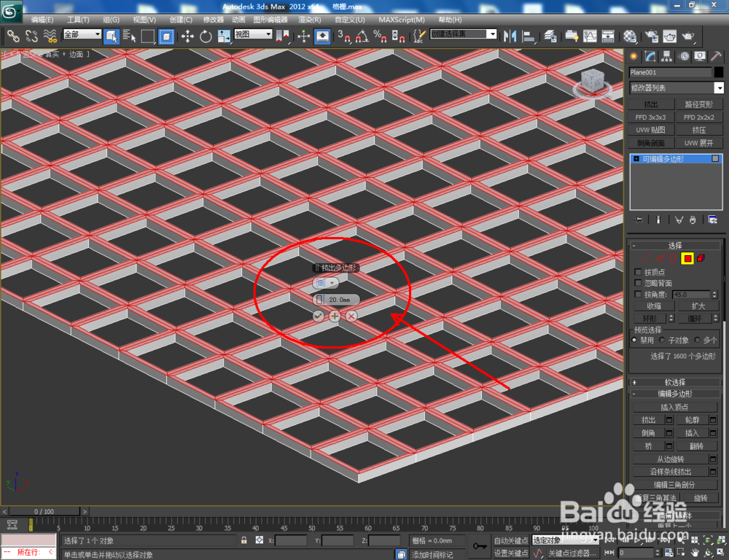Screen dimensions: 729x560
Task: Select Vertex sub-object level icon
Action: click(645, 258)
